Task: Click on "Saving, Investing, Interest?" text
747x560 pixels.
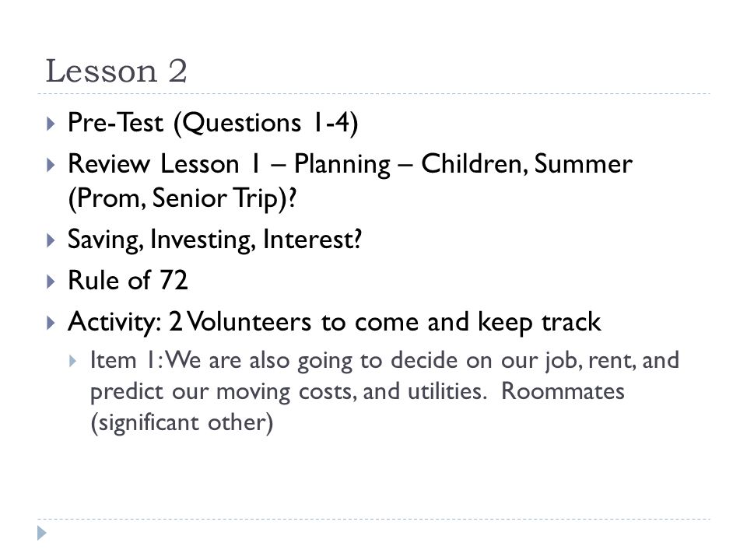Action: point(215,239)
